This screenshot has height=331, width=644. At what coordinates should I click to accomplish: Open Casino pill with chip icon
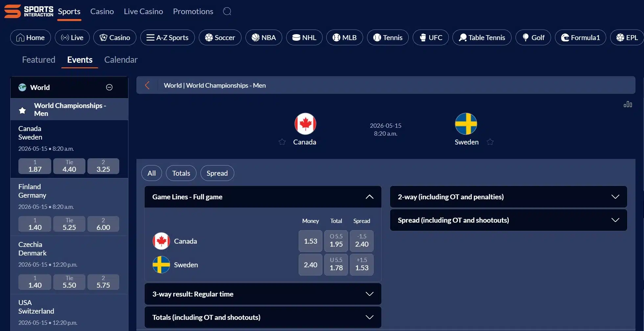[x=115, y=37]
